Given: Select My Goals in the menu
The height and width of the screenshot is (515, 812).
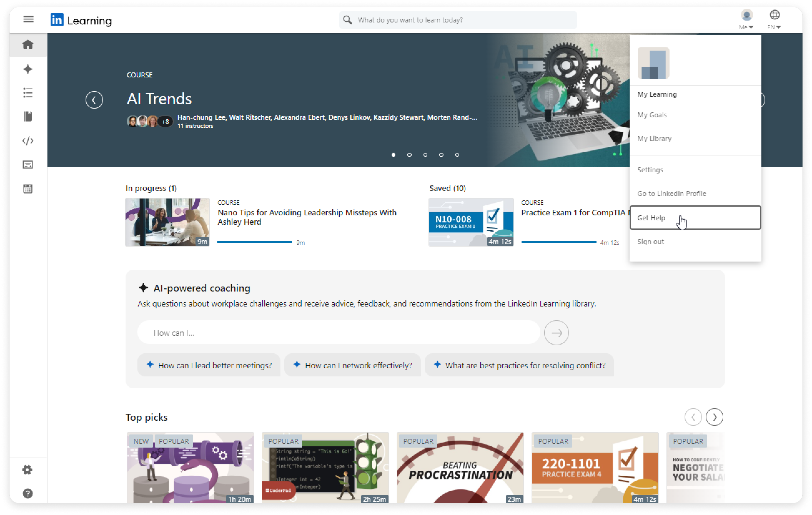Looking at the screenshot, I should 652,115.
